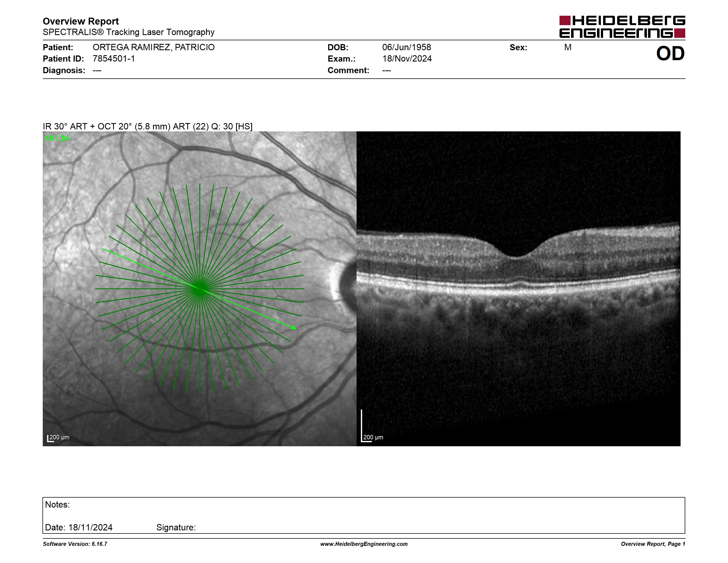The width and height of the screenshot is (728, 563).
Task: Click the optic disc in the fundus image
Action: click(x=348, y=287)
